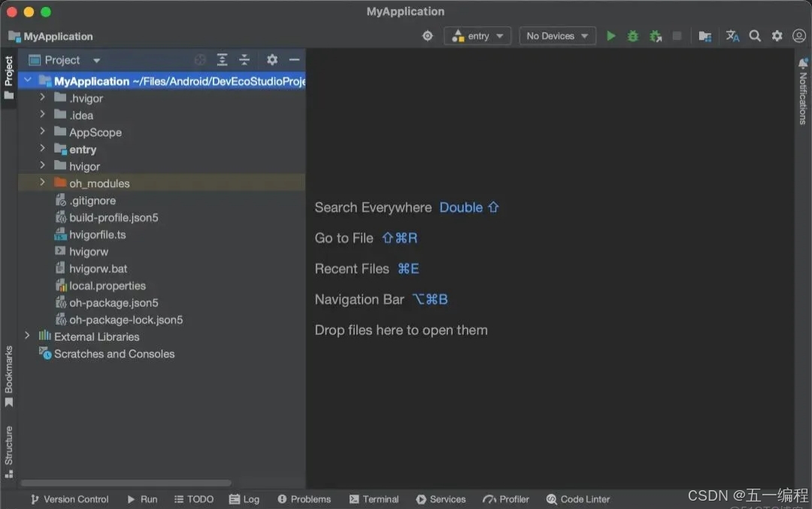Click the target crosshair icon beside entry
The width and height of the screenshot is (812, 509).
(427, 36)
